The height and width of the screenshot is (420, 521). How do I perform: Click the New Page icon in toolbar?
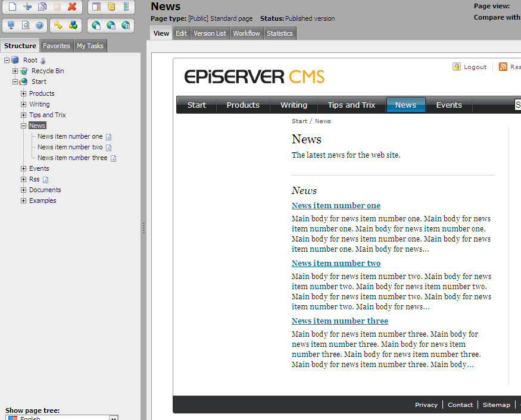pos(12,7)
